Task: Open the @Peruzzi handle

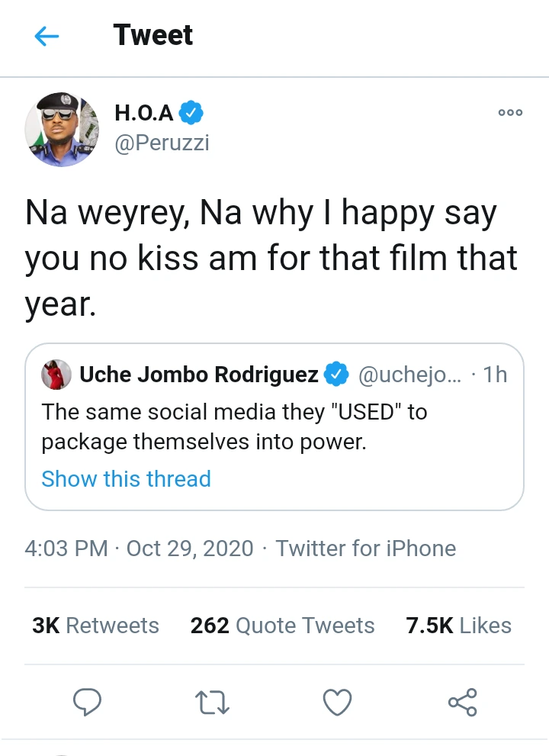Action: pyautogui.click(x=162, y=143)
